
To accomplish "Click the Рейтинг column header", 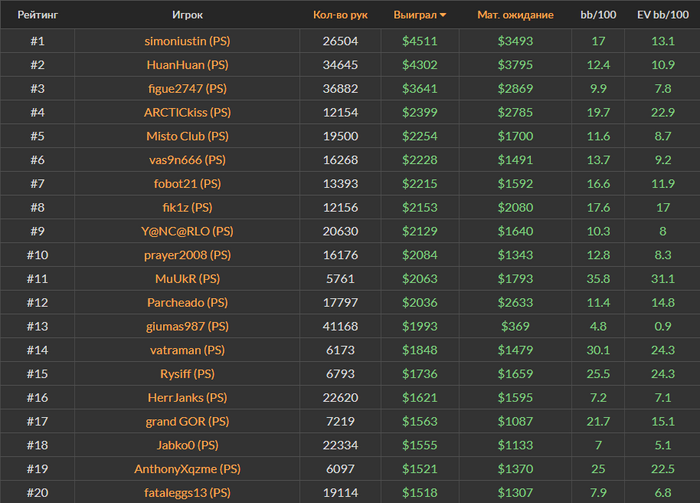I will pyautogui.click(x=37, y=16).
